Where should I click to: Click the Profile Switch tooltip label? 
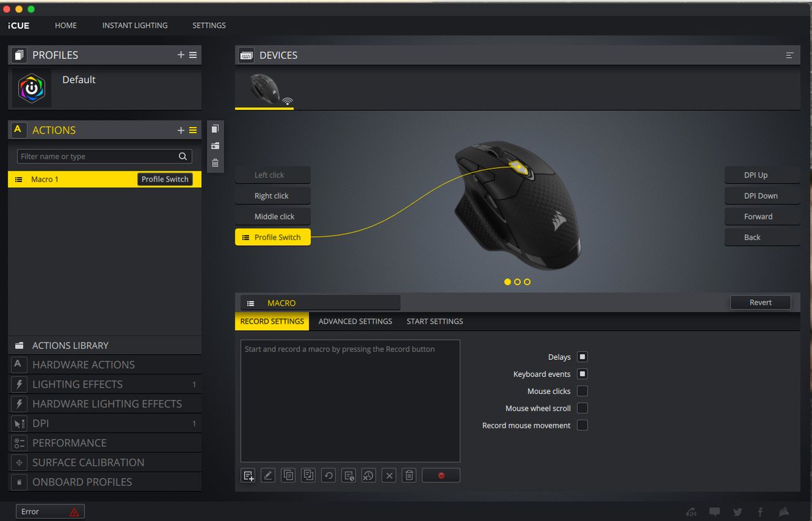tap(165, 179)
